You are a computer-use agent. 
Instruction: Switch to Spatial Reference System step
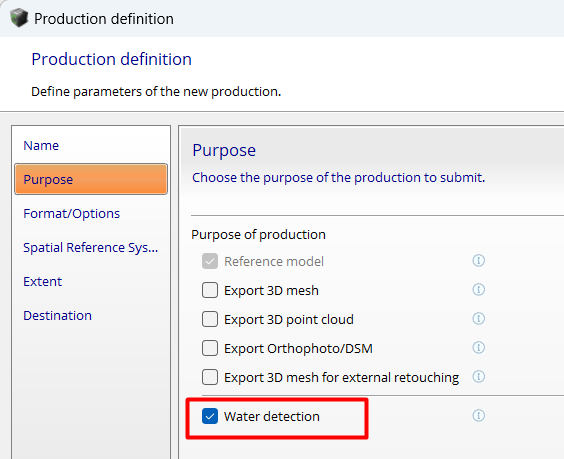[x=91, y=247]
